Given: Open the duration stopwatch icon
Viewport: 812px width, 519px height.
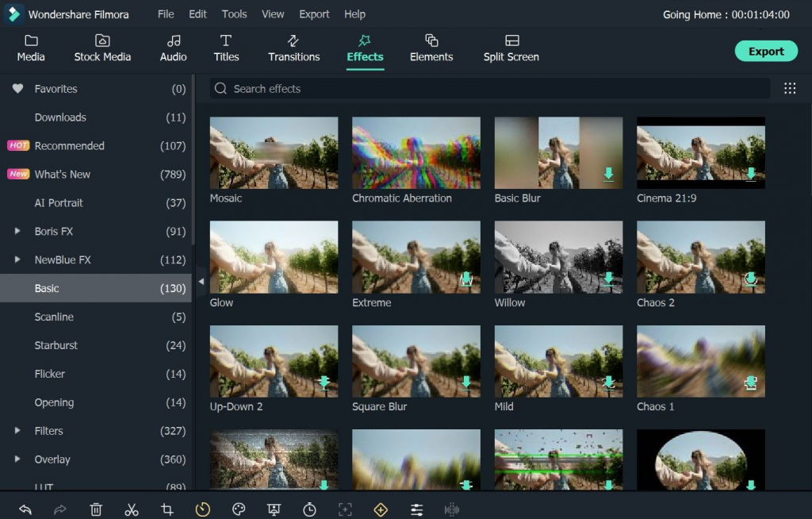Looking at the screenshot, I should [310, 509].
